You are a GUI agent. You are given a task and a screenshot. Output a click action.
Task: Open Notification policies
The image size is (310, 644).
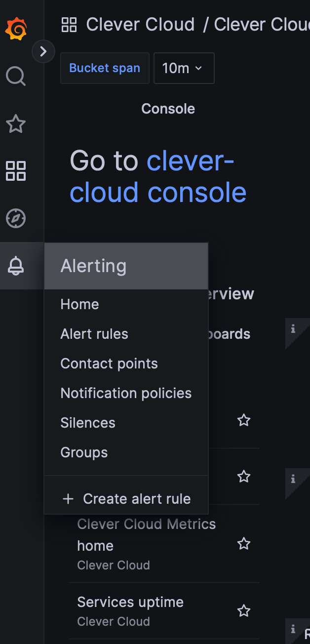coord(126,393)
